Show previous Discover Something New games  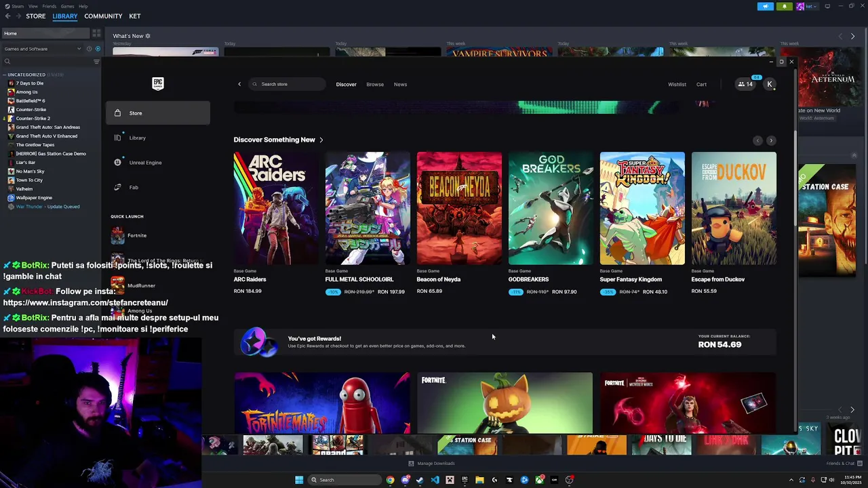(x=757, y=140)
